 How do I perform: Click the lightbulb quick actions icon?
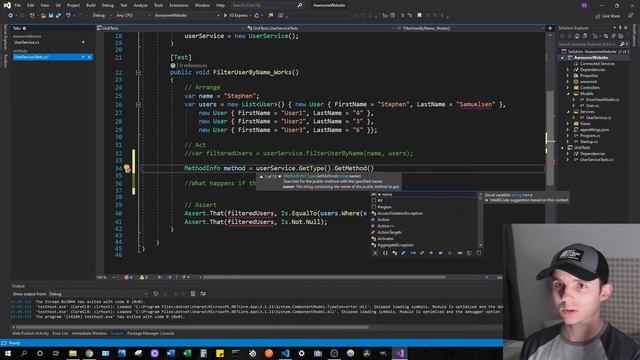(x=127, y=168)
